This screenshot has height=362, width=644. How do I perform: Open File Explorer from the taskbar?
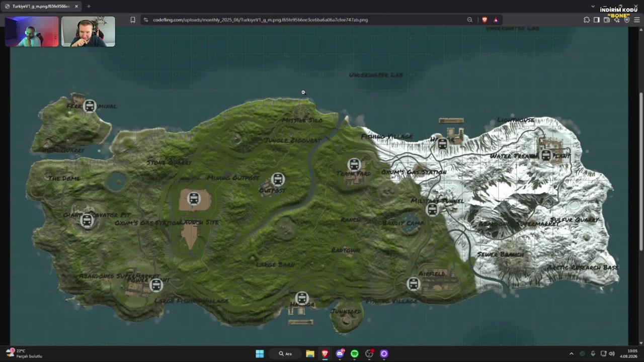click(x=310, y=353)
